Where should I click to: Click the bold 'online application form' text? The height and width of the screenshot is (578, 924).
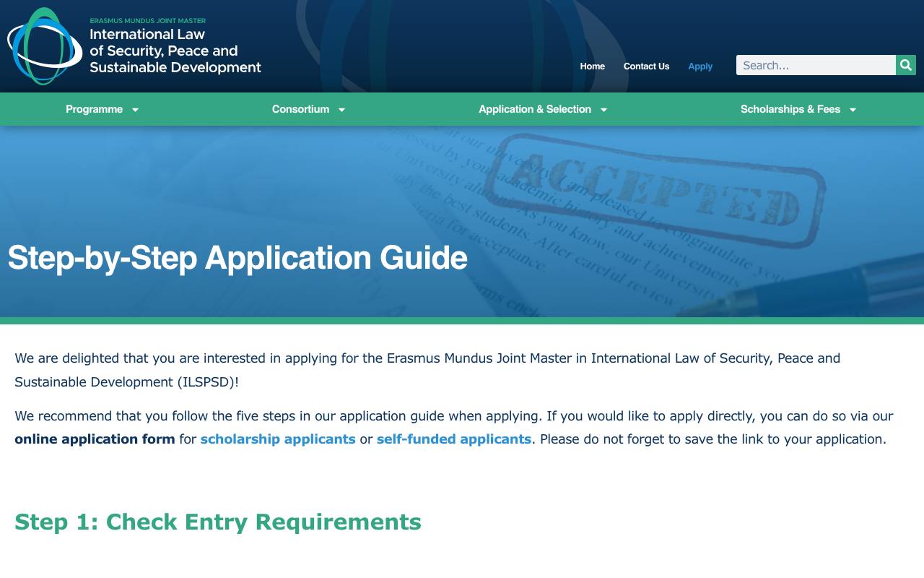[x=95, y=439]
